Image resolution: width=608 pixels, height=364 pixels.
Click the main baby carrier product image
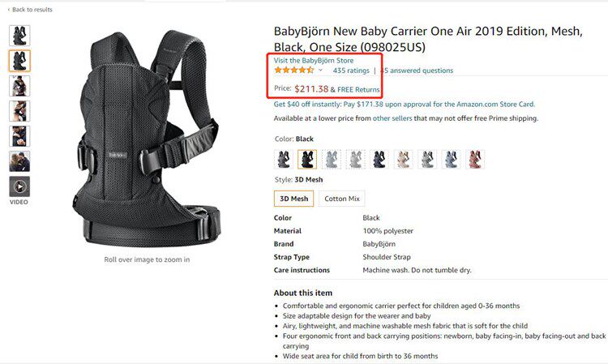point(147,138)
